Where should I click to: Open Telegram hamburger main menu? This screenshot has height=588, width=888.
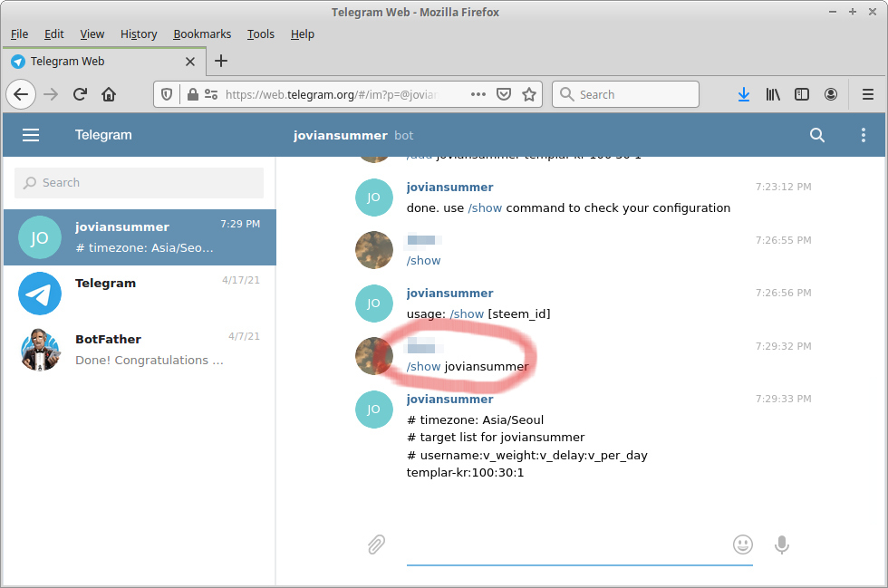(x=31, y=135)
